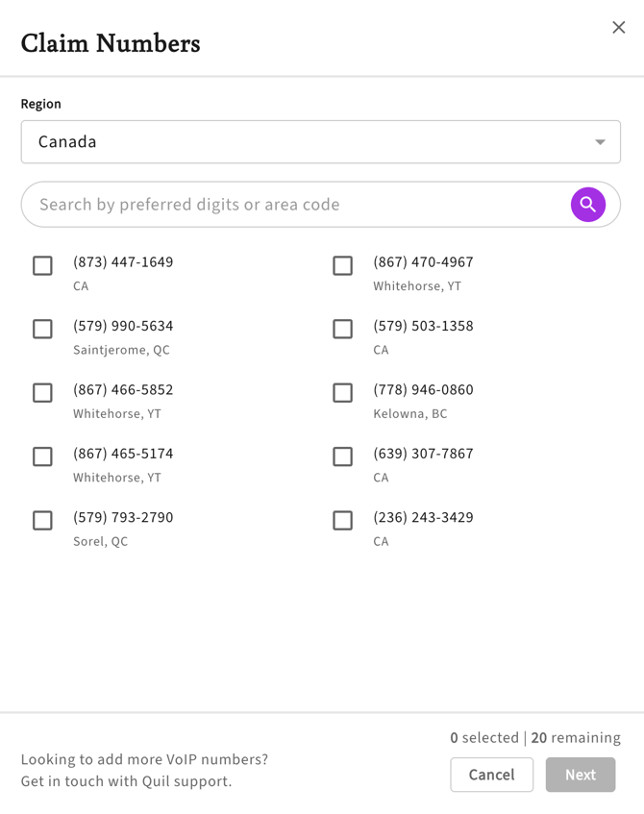Click the Saintjerome, QC location label
Screen dimensions: 644x814
122,350
